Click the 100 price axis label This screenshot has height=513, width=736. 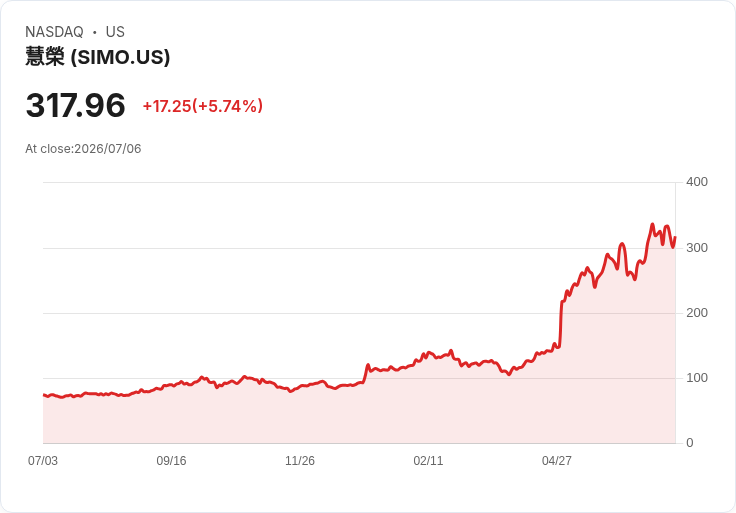[x=697, y=378]
